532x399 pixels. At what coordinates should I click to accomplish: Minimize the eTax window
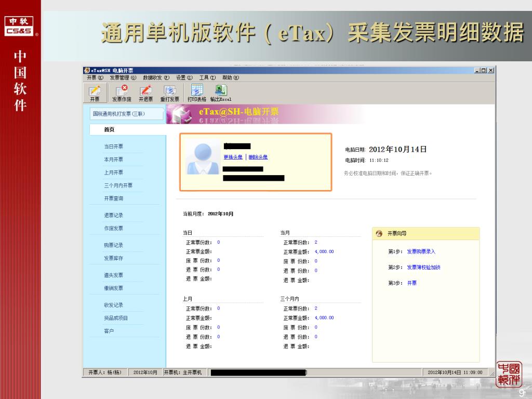coord(477,70)
